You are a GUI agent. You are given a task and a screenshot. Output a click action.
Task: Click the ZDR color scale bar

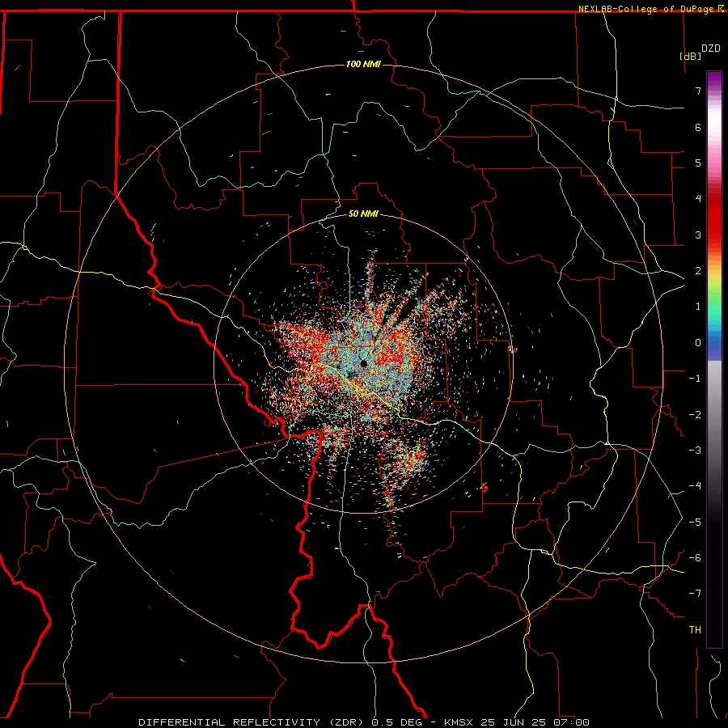pyautogui.click(x=714, y=359)
